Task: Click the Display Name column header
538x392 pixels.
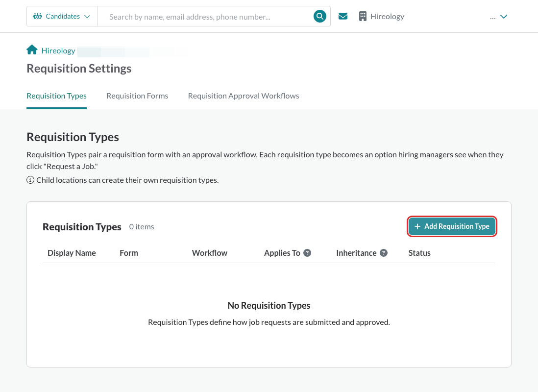Action: [72, 253]
